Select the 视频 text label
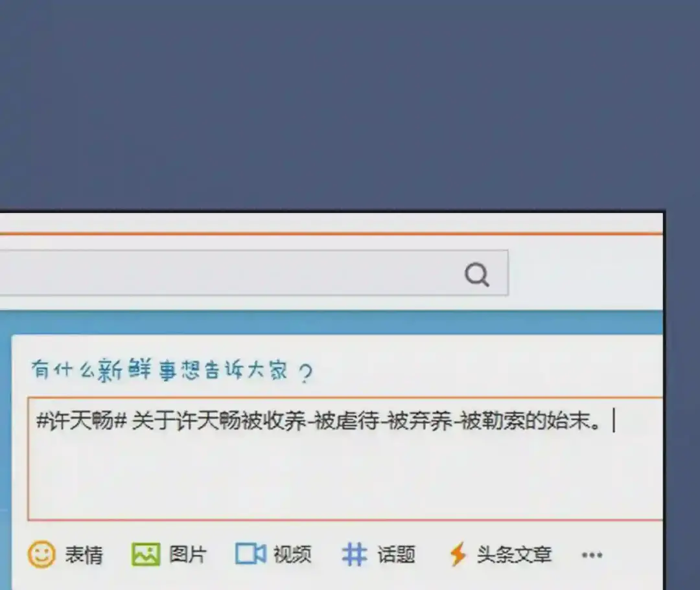Viewport: 700px width, 590px height. coord(292,555)
